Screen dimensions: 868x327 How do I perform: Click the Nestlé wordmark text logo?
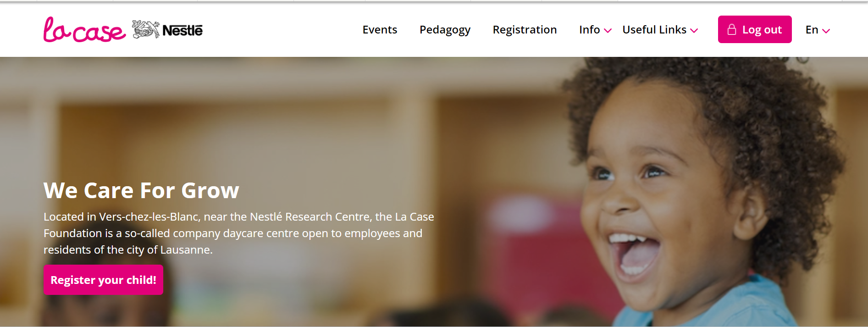[x=182, y=31]
